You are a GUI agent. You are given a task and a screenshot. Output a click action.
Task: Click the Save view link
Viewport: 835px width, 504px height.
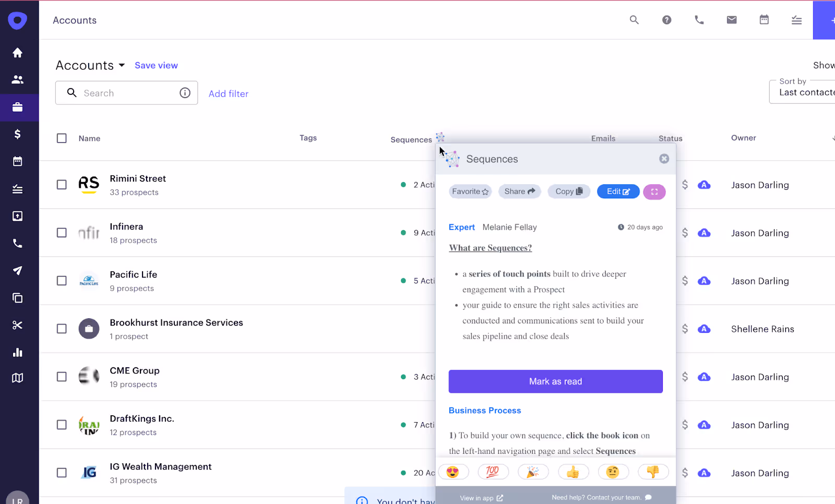[x=156, y=65]
